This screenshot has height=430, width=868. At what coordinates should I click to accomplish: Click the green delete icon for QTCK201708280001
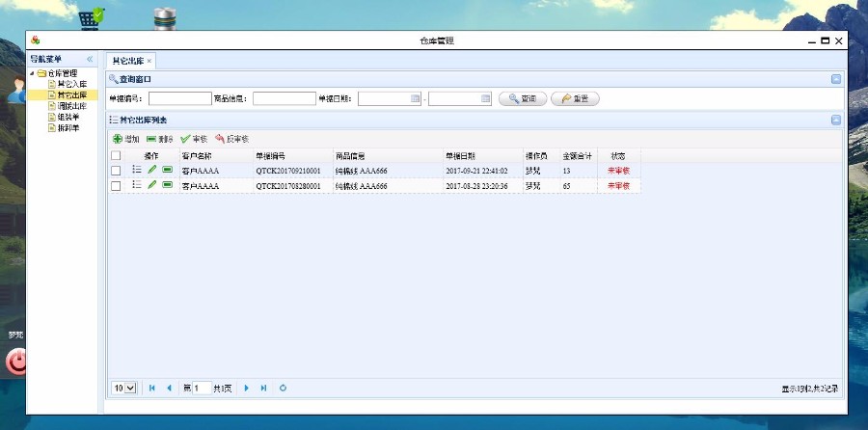coord(167,185)
